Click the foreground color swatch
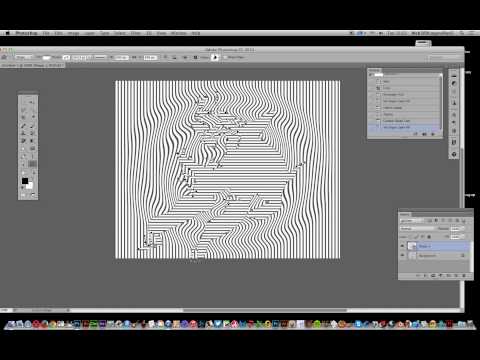The width and height of the screenshot is (480, 360). (x=25, y=180)
